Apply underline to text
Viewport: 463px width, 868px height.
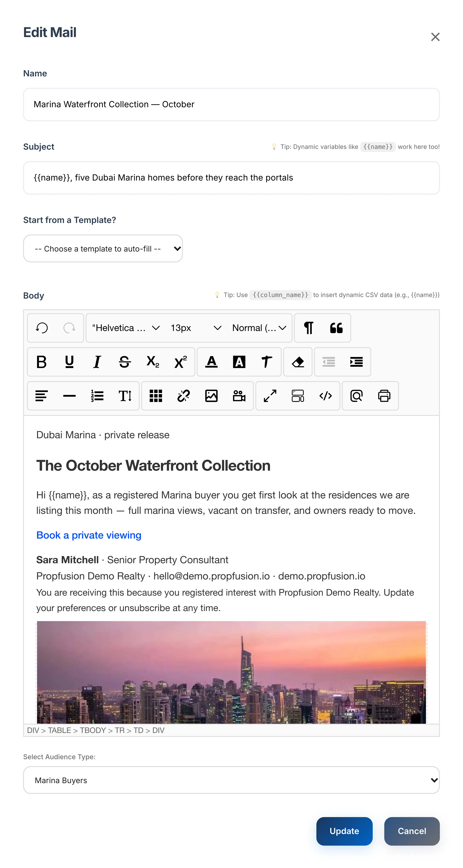pos(69,361)
